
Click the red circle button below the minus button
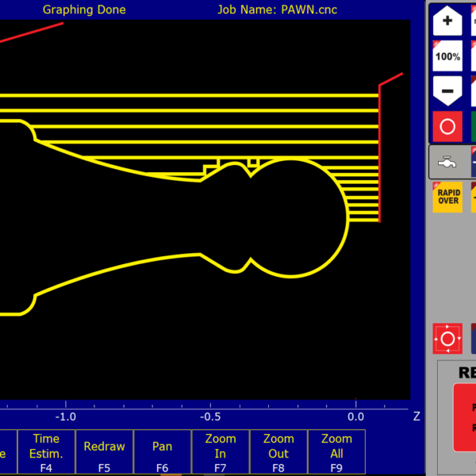447,127
